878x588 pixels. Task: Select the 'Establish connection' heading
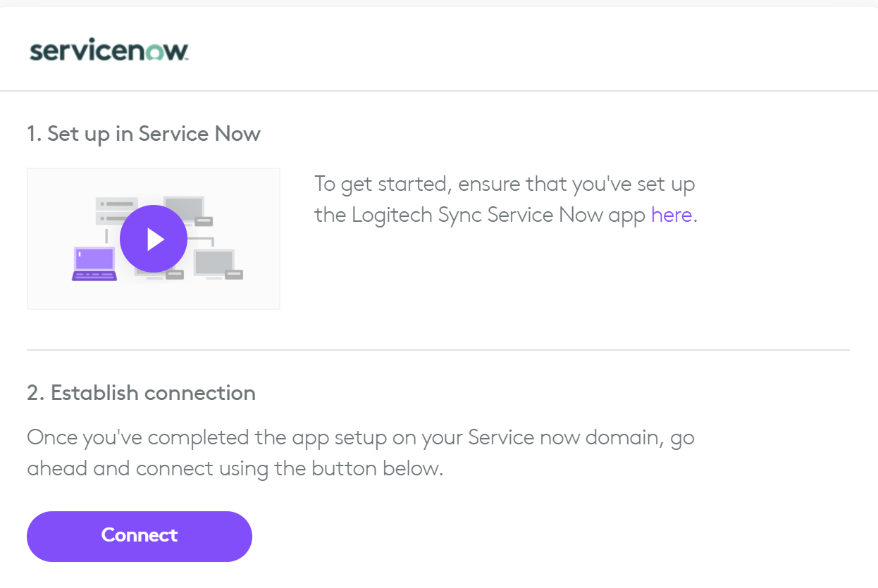tap(141, 392)
